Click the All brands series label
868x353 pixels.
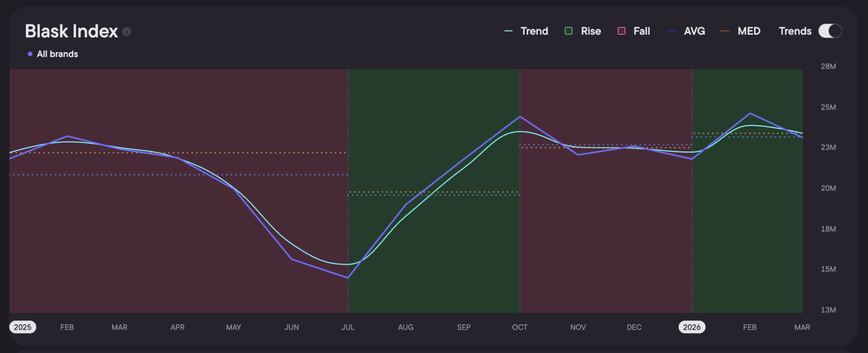(58, 54)
